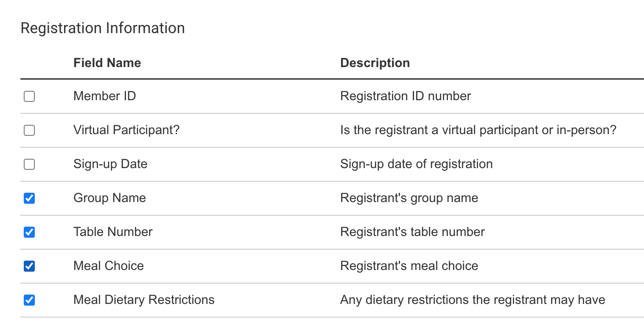Click the Description column header
Screen dimensions: 644x326
tap(375, 63)
